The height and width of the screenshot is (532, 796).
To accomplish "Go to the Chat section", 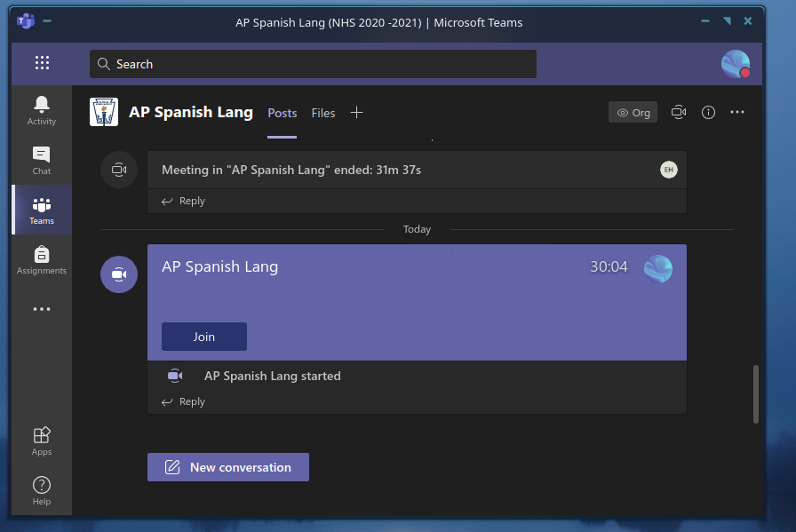I will [42, 160].
